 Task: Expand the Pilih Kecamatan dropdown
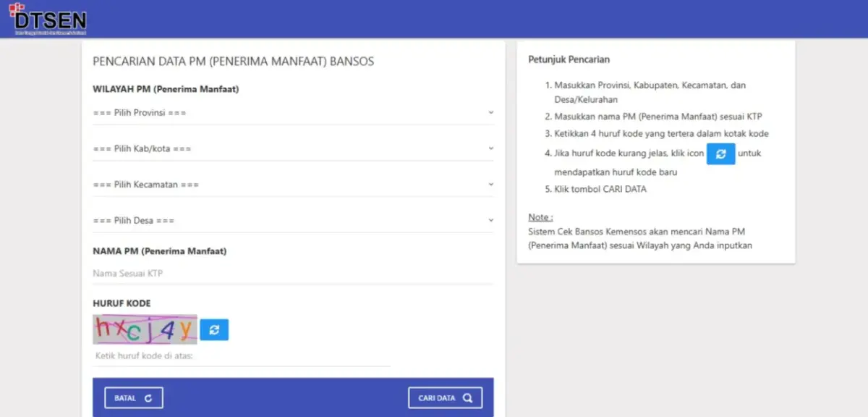click(x=289, y=184)
